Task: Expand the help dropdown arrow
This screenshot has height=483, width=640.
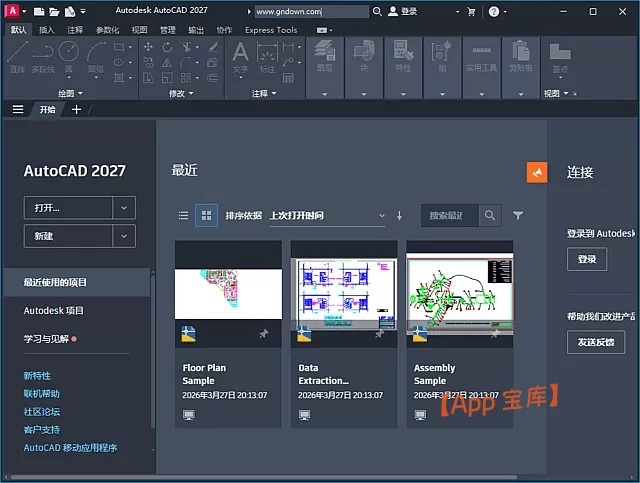Action: tap(505, 12)
